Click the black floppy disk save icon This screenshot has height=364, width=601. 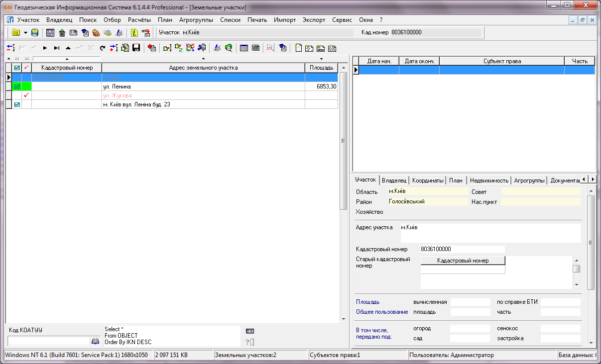136,48
